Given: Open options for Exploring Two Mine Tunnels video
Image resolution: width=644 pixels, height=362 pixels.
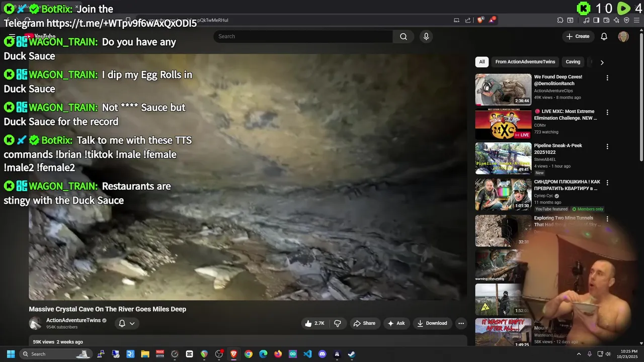Looking at the screenshot, I should [x=607, y=219].
